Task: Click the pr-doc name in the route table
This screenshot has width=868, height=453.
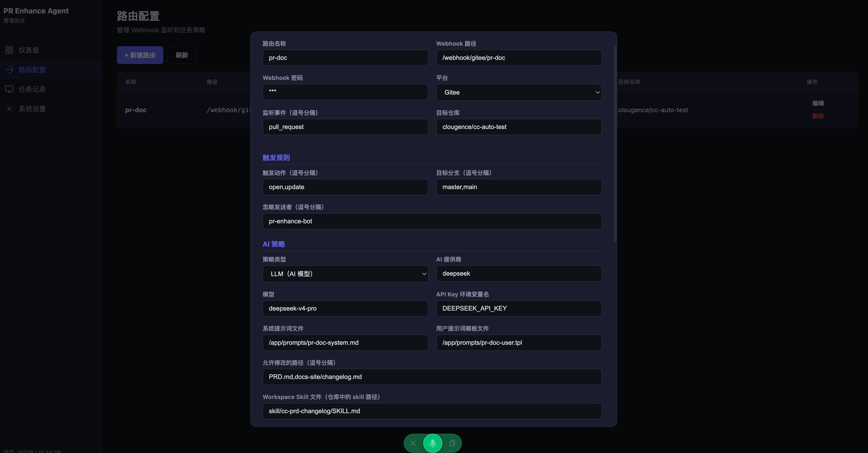Action: coord(136,110)
